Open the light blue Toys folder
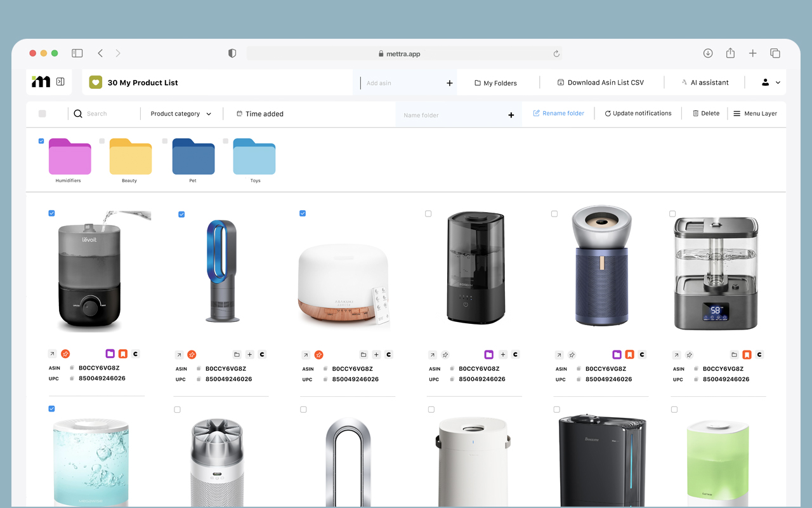 pyautogui.click(x=254, y=156)
